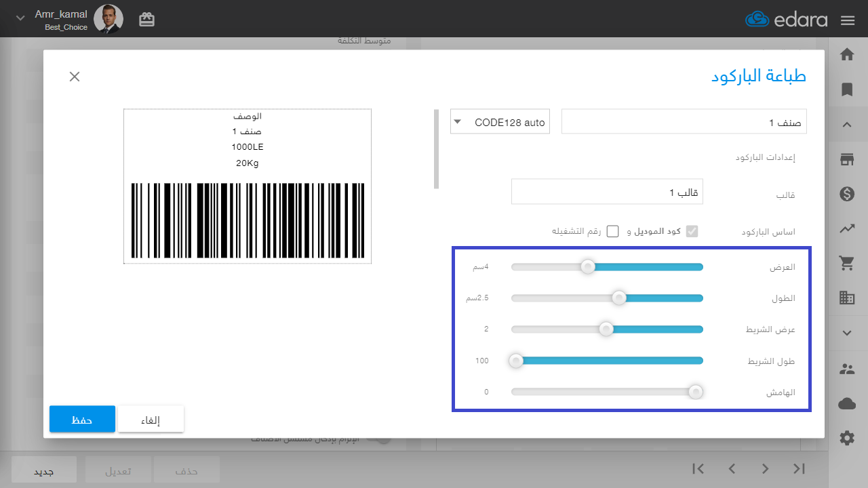Open the shopping cart icon in sidebar
The width and height of the screenshot is (868, 488).
(x=847, y=264)
